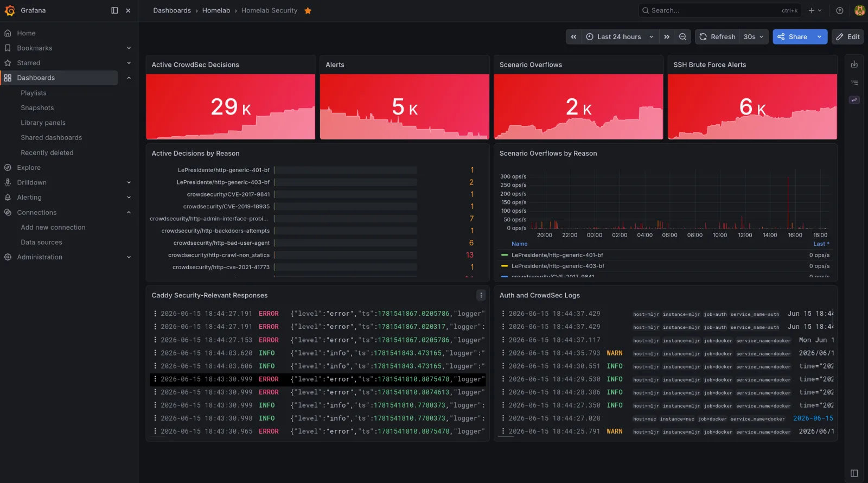The width and height of the screenshot is (868, 483).
Task: Open the Caddy Security-Relevant Responses panel menu
Action: click(x=481, y=295)
